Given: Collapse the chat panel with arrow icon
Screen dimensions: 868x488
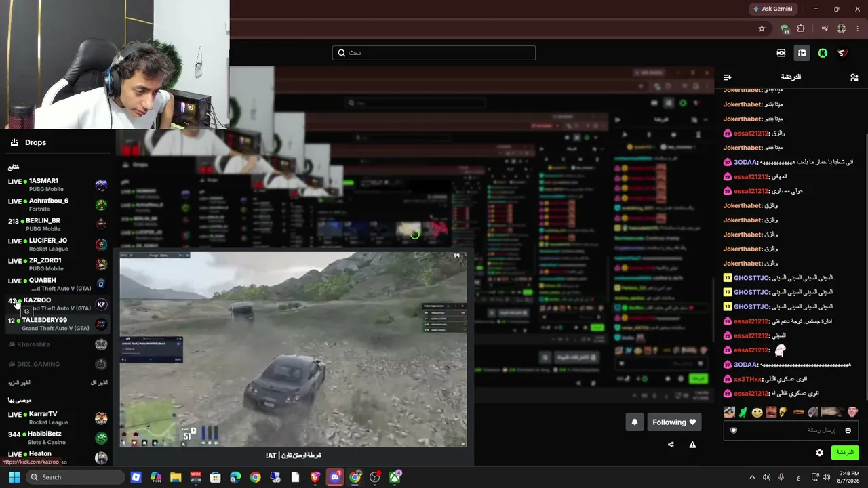Looking at the screenshot, I should point(728,77).
